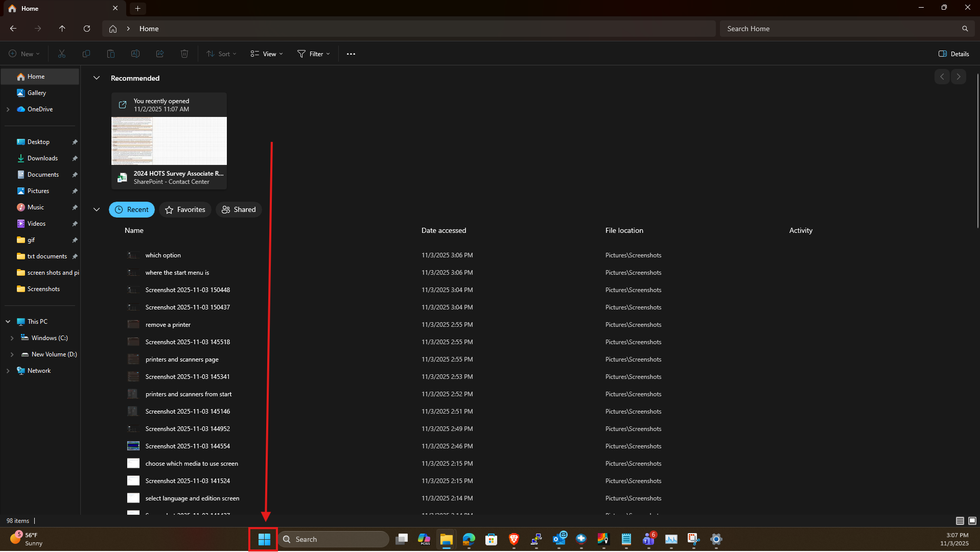This screenshot has height=552, width=980.
Task: Expand the View options dropdown
Action: coord(266,54)
